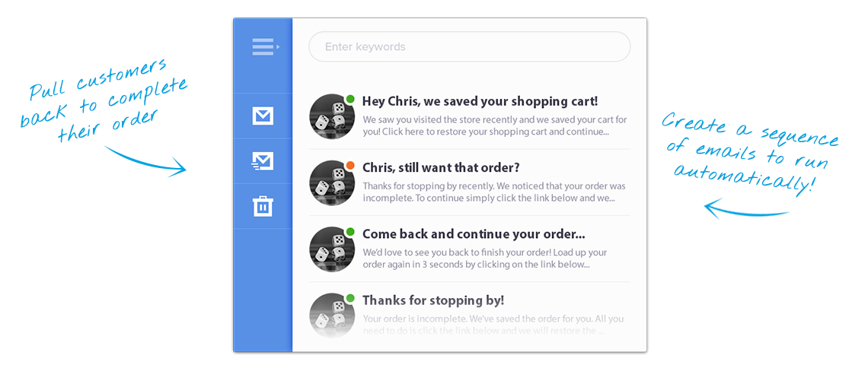Click dice avatar of 'Hey Chris' email
The image size is (868, 365).
tap(332, 117)
